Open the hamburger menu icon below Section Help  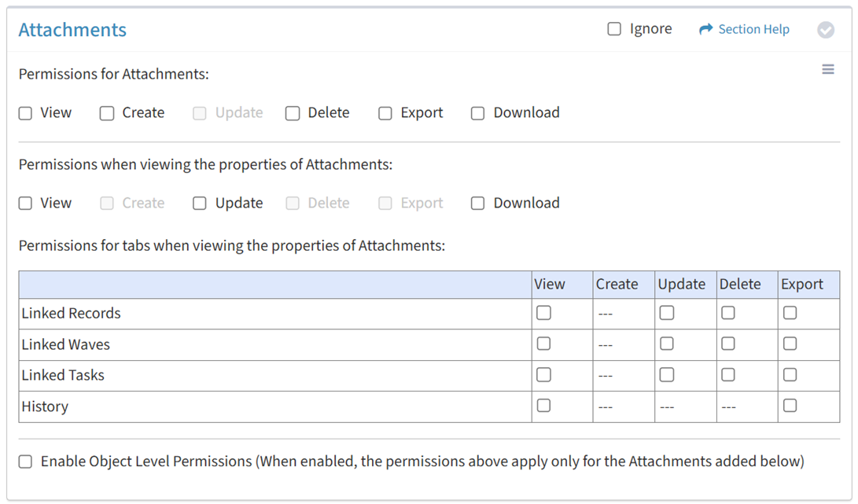point(828,69)
